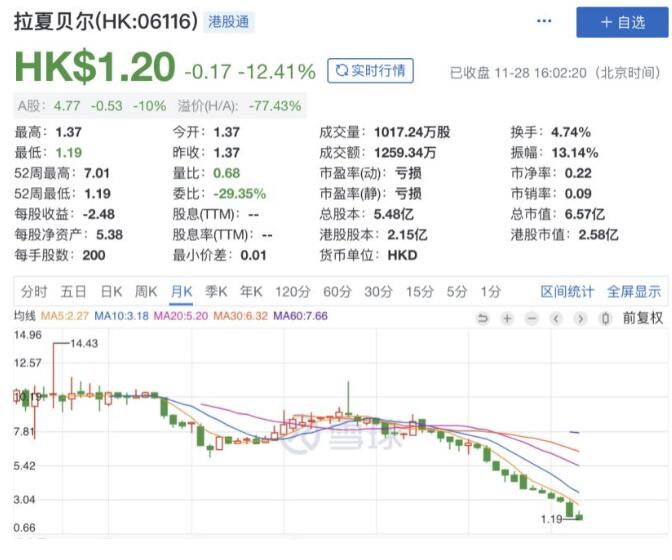Switch to the 季K chart tab

pos(216,292)
